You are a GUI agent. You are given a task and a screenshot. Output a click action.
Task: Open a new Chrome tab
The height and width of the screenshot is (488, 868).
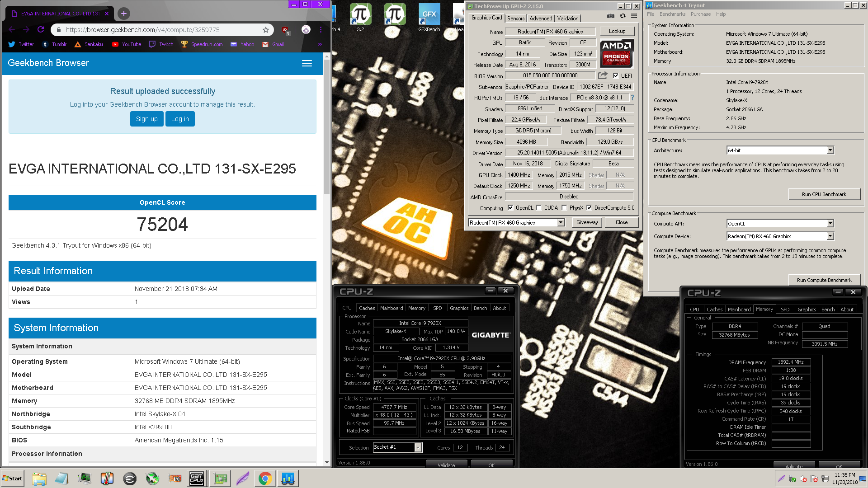pyautogui.click(x=124, y=14)
